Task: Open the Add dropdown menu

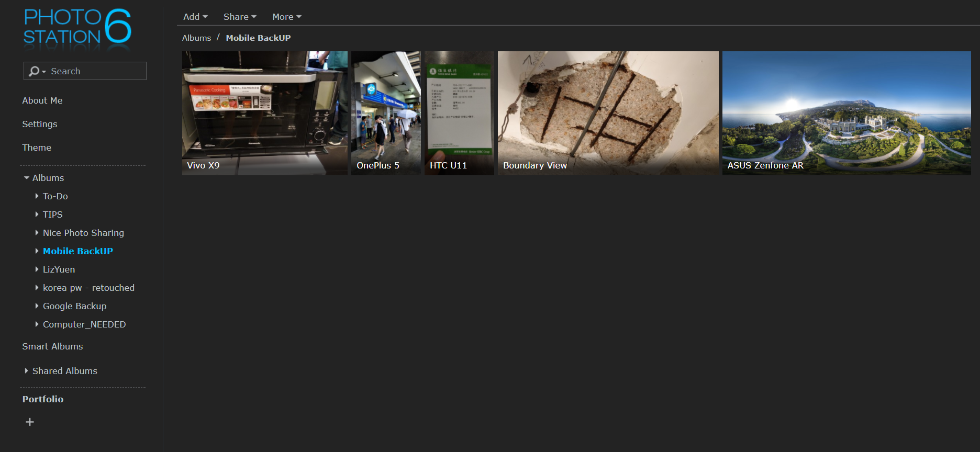Action: coord(195,17)
